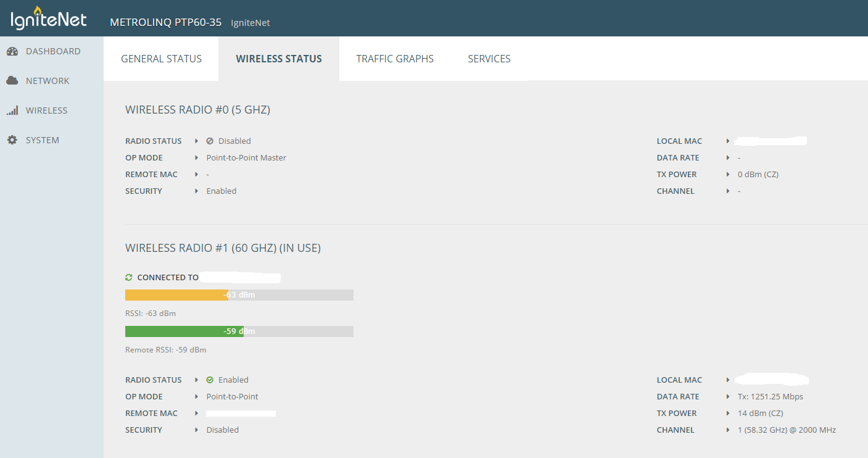
Task: Open the Network menu item in sidebar
Action: click(48, 81)
